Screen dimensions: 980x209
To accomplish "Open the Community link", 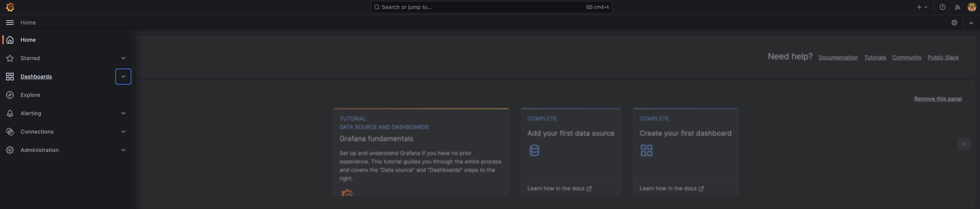I will point(906,58).
